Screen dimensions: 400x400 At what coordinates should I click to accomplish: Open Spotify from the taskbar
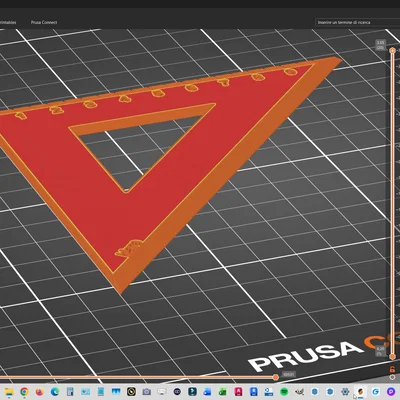pyautogui.click(x=284, y=391)
